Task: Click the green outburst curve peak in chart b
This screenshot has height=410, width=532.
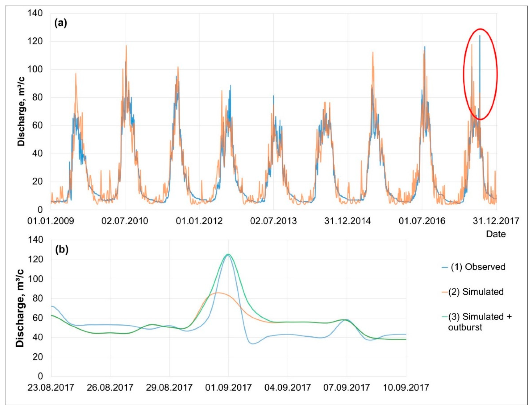Action: coord(228,254)
